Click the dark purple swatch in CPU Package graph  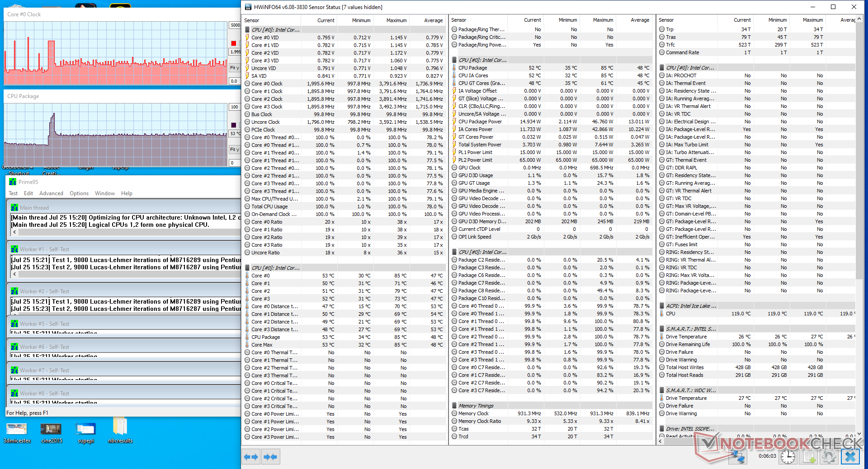pos(234,125)
